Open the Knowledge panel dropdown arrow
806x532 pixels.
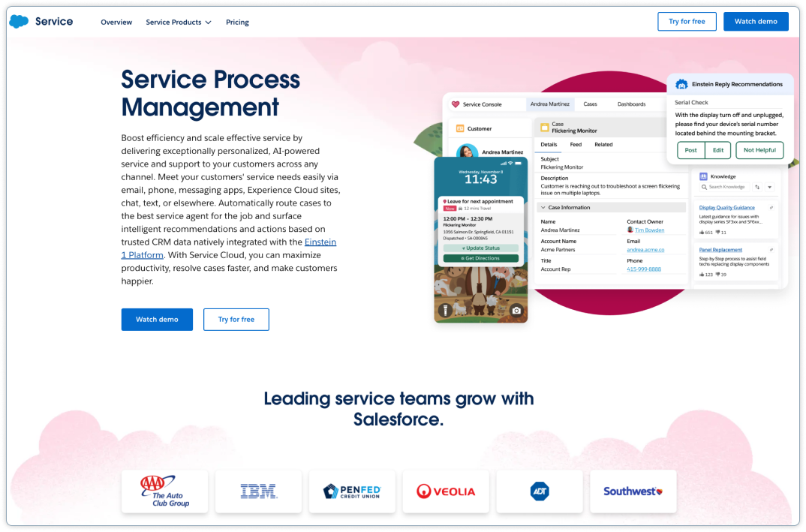coord(769,187)
